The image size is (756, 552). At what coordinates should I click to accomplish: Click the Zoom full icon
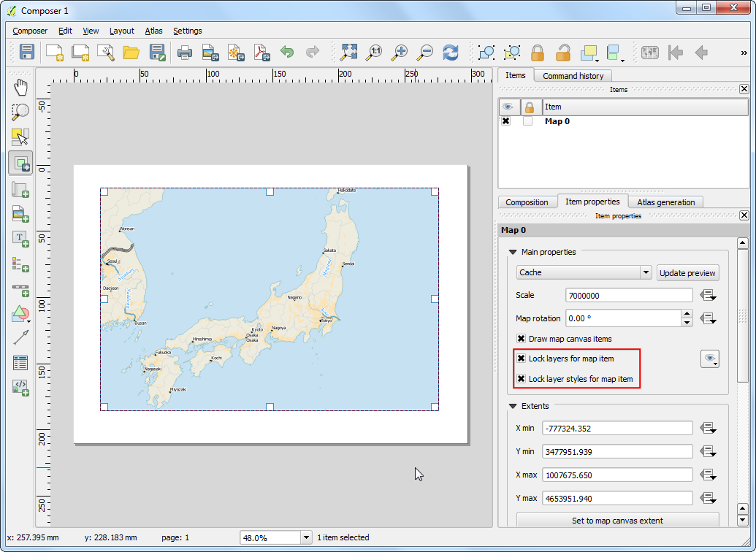click(x=349, y=52)
